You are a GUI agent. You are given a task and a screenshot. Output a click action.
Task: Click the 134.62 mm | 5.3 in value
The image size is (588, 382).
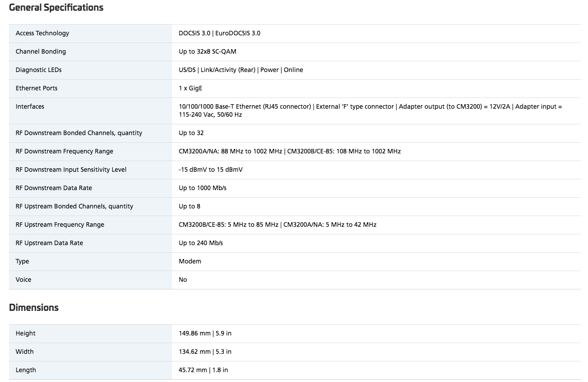pos(205,352)
